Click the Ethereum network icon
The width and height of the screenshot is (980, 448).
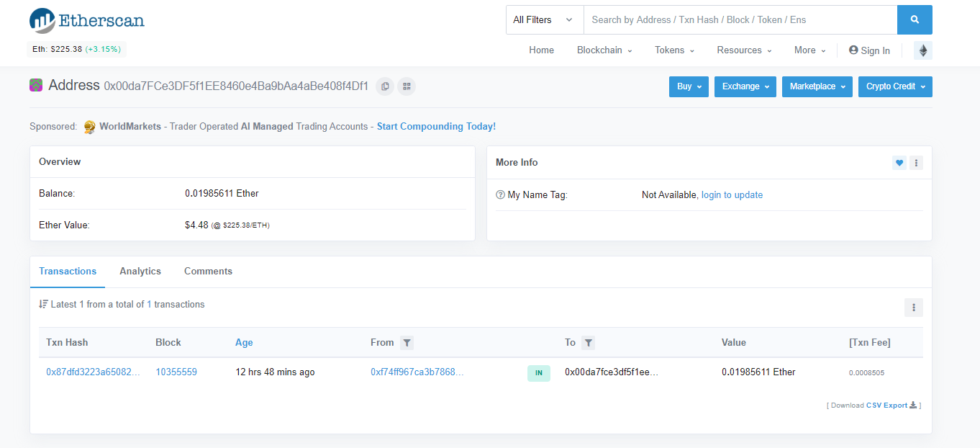pos(922,50)
